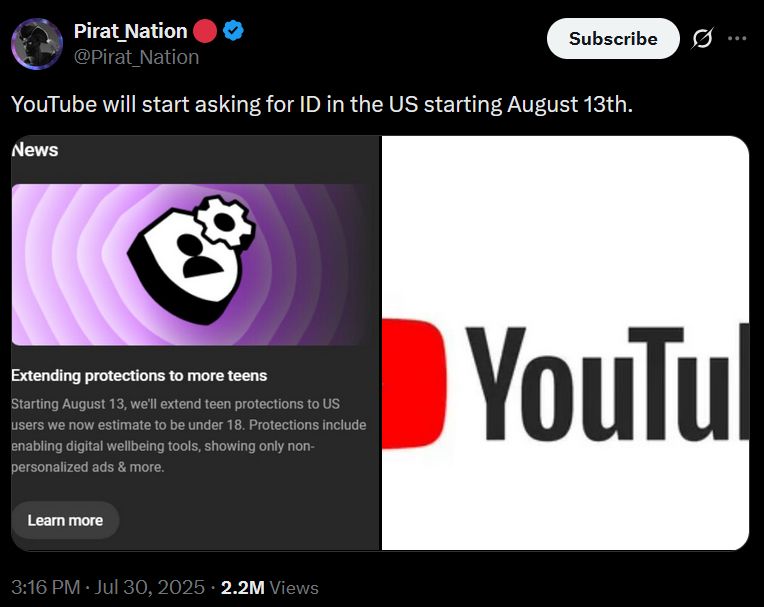The image size is (764, 607).
Task: Click the purple banner graphic
Action: (x=189, y=265)
